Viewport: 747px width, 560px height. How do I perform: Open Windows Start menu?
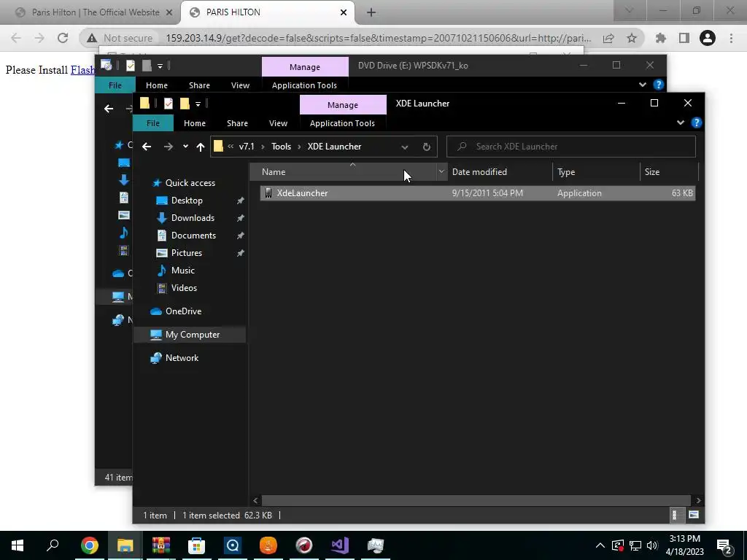[18, 545]
